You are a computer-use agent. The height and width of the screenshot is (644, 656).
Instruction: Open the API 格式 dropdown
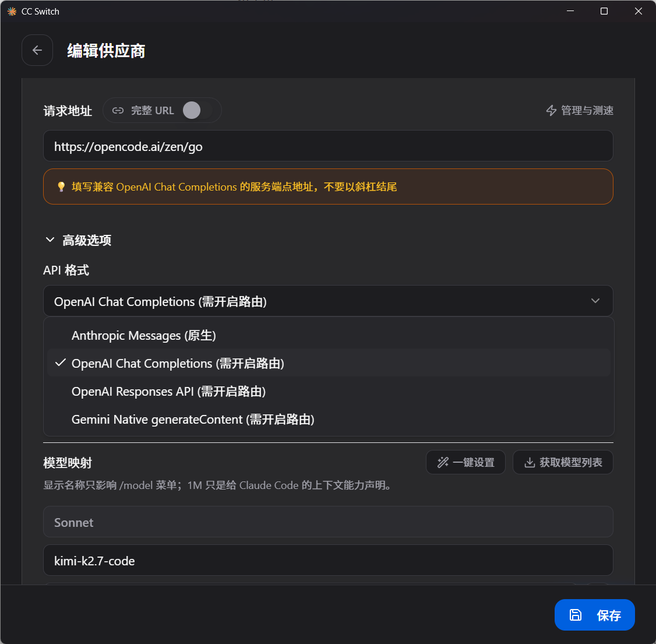click(328, 301)
